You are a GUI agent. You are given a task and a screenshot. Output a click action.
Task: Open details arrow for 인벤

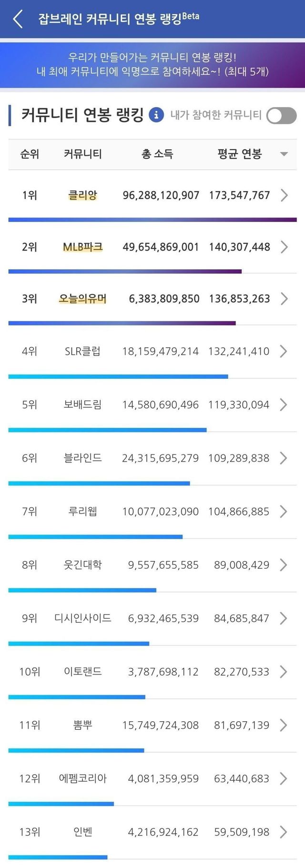point(284,832)
